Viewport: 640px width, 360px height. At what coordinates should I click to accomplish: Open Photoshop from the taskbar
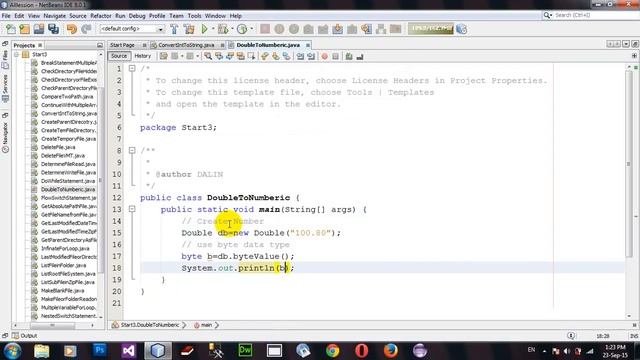click(99, 351)
